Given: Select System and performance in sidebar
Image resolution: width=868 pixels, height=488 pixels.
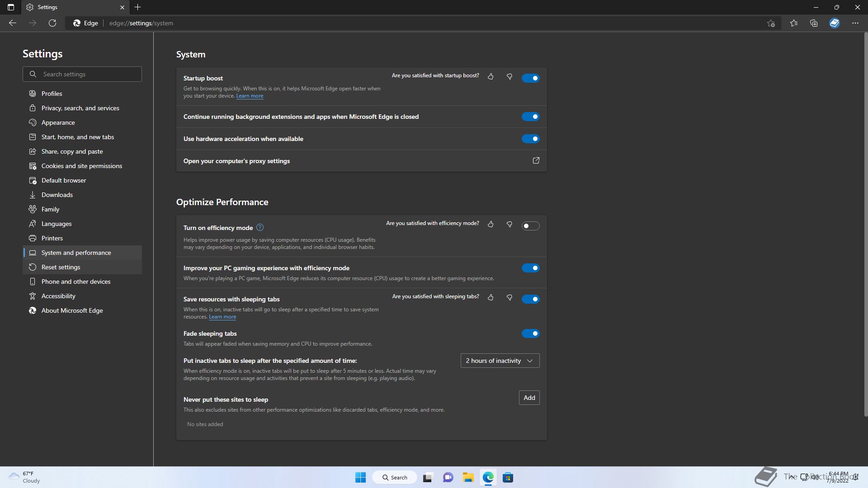Looking at the screenshot, I should click(x=82, y=253).
